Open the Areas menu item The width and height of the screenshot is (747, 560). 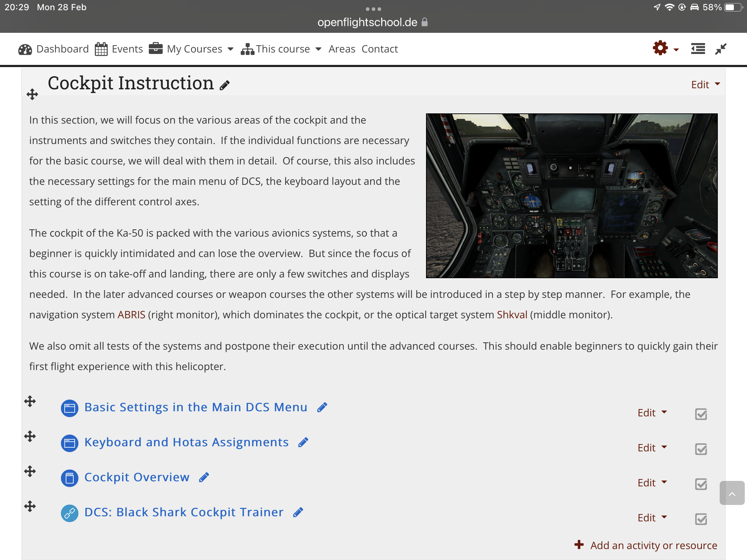coord(342,49)
